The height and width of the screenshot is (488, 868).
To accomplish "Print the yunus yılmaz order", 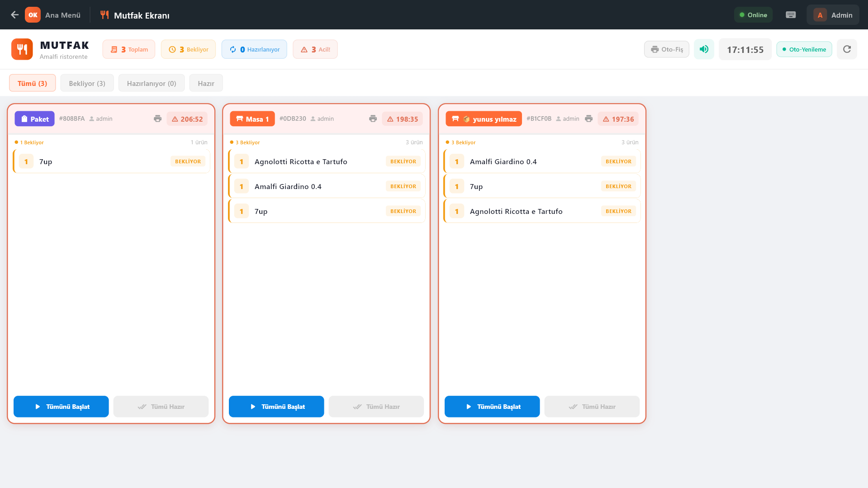I will 588,119.
